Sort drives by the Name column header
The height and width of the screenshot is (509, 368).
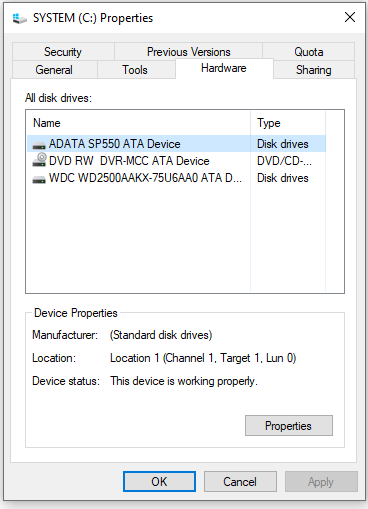[139, 123]
